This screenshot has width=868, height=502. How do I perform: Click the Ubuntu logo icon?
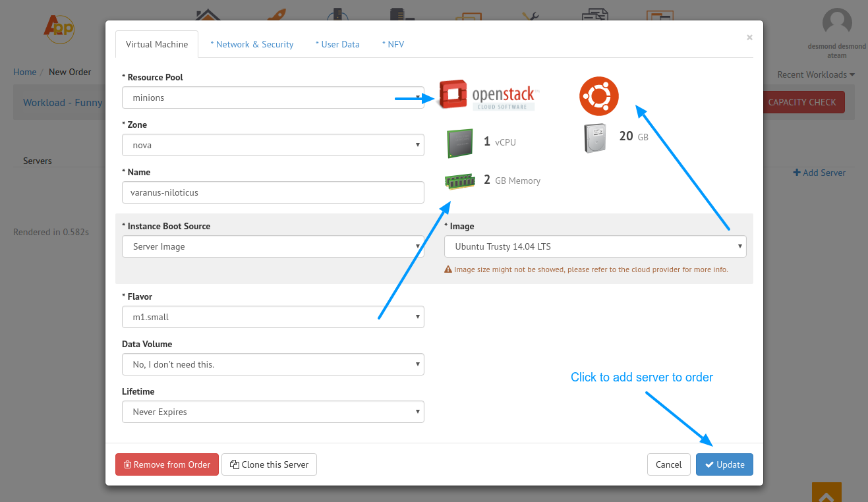(x=599, y=96)
